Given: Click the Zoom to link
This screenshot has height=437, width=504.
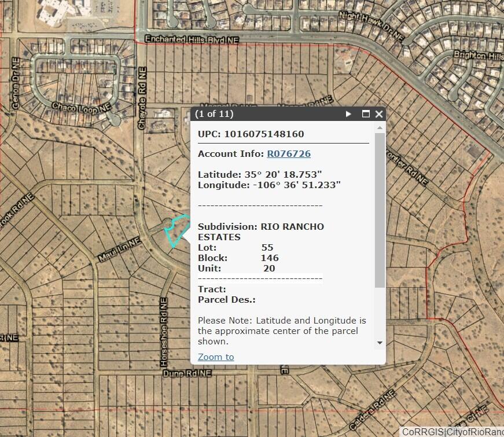Looking at the screenshot, I should click(216, 357).
